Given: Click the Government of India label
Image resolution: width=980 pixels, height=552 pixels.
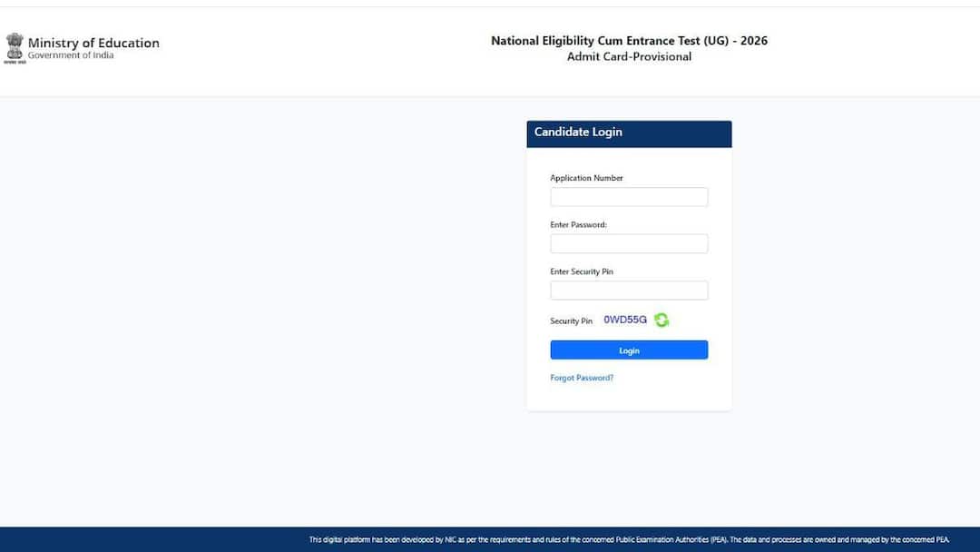Looking at the screenshot, I should 70,54.
